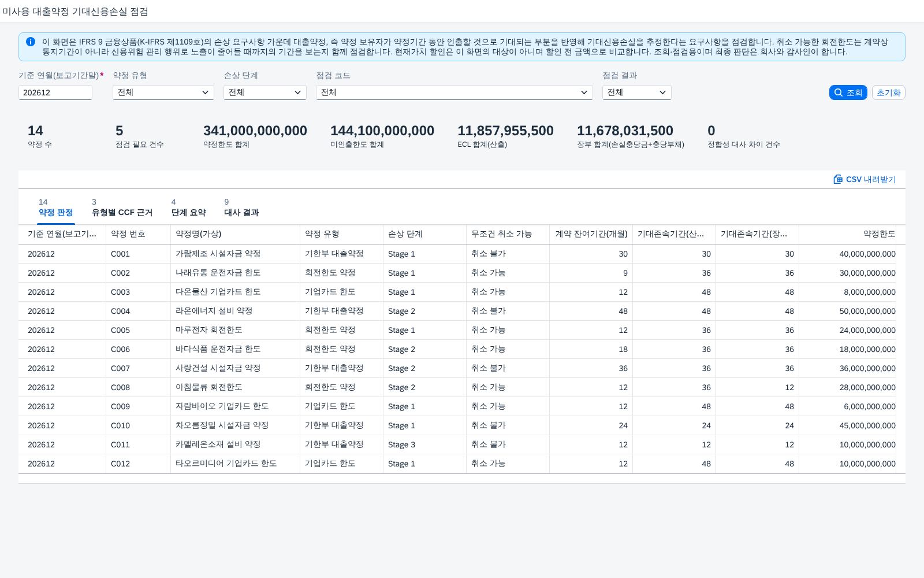This screenshot has width=924, height=578.
Task: Select 나래유통 운전자금 한도 cell
Action: [x=236, y=273]
